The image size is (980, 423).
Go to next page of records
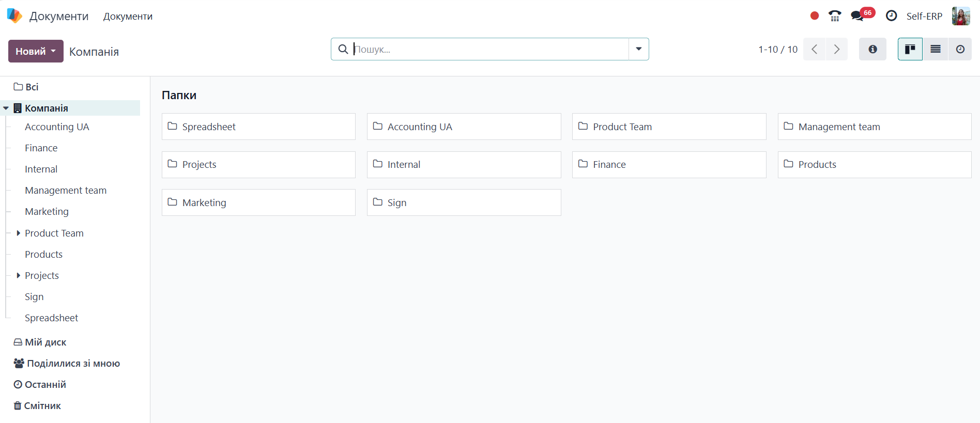coord(837,49)
